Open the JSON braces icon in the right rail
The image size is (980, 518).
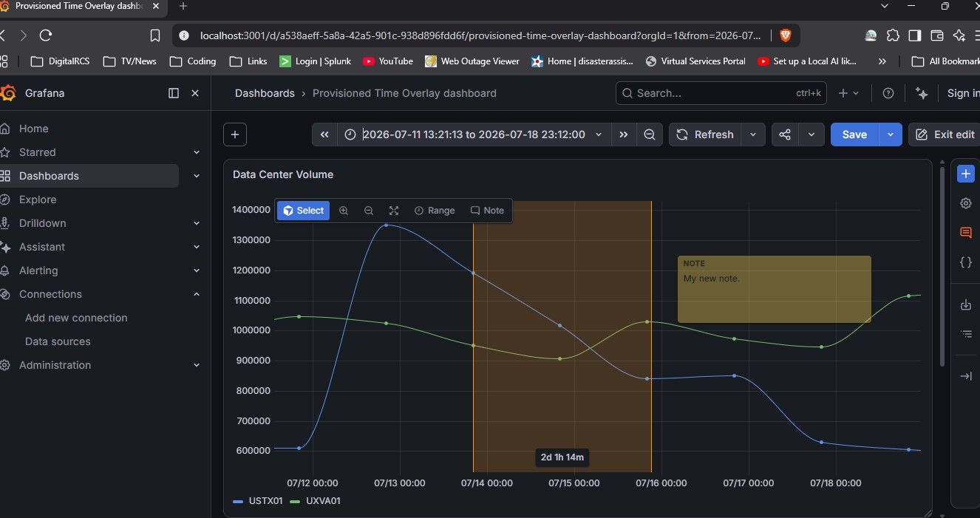tap(966, 262)
